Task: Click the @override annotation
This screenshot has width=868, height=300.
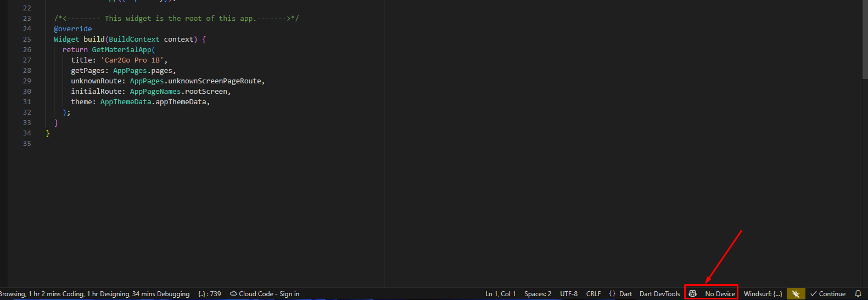Action: click(73, 29)
